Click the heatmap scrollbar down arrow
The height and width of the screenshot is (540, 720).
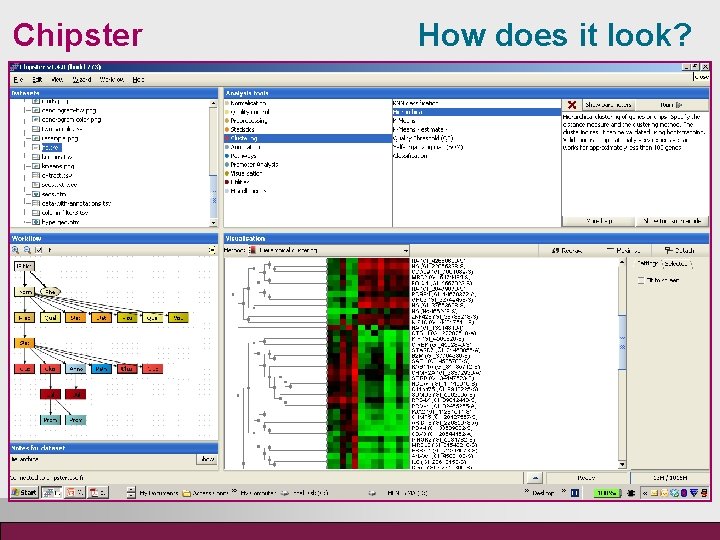coord(622,465)
